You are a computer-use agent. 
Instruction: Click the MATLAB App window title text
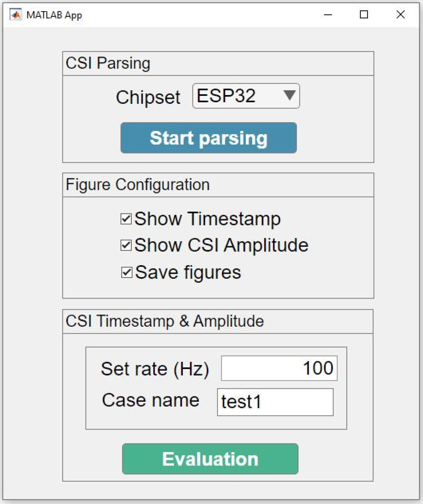54,15
